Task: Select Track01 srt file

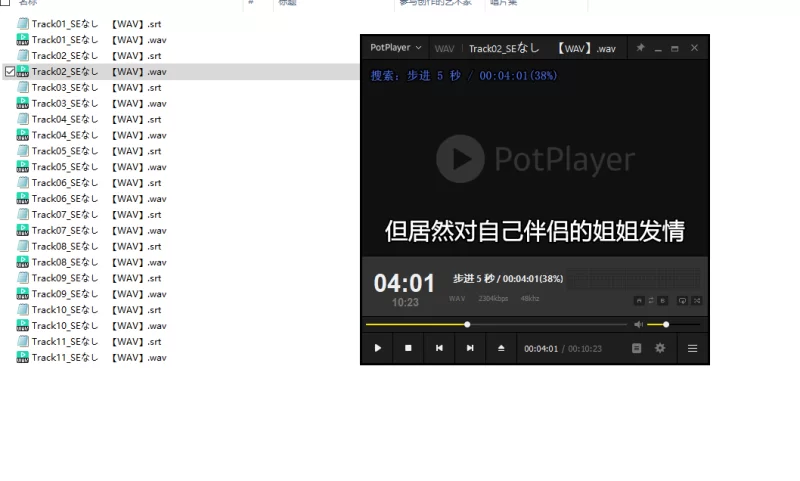Action: coord(96,24)
